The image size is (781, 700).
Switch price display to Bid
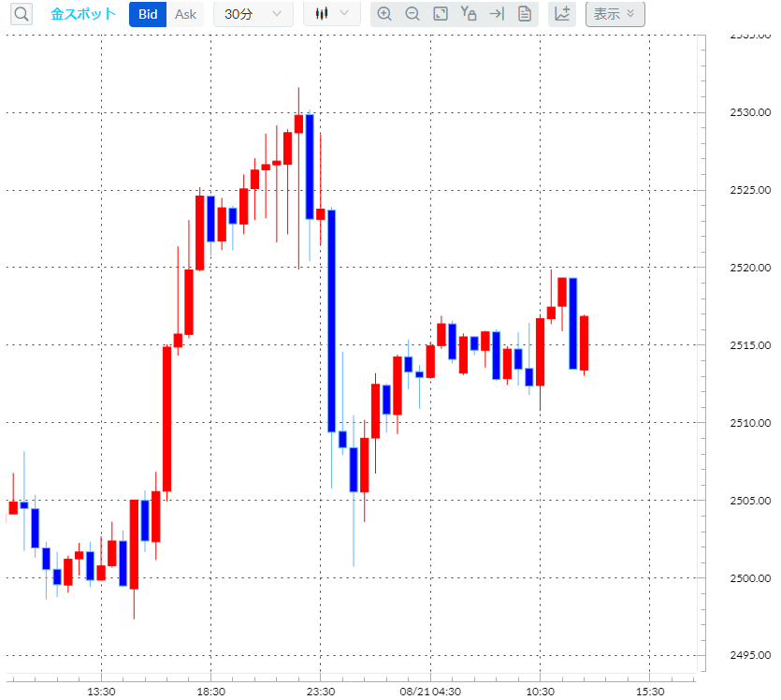[x=148, y=14]
